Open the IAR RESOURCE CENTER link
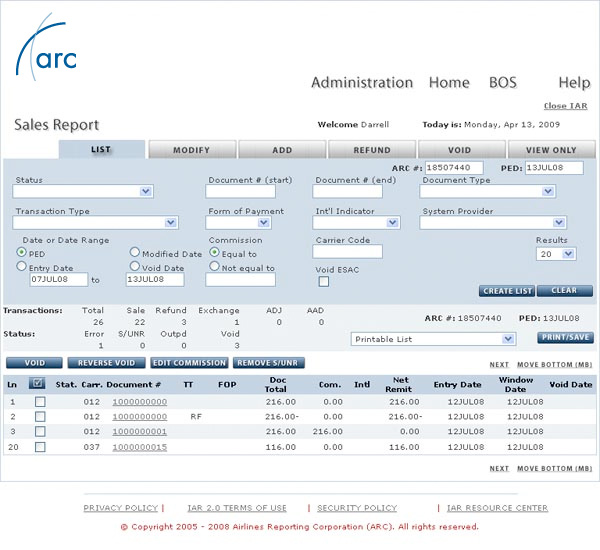Viewport: 600px width, 550px height. point(497,508)
